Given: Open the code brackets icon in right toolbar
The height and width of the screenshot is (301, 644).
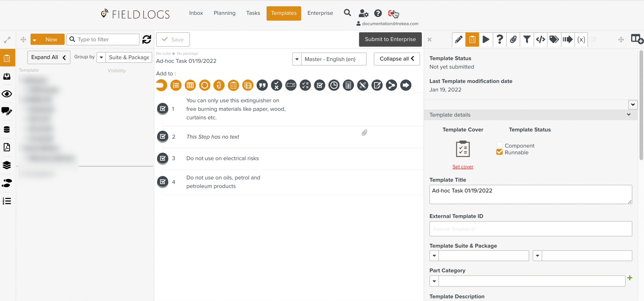Looking at the screenshot, I should coord(540,39).
